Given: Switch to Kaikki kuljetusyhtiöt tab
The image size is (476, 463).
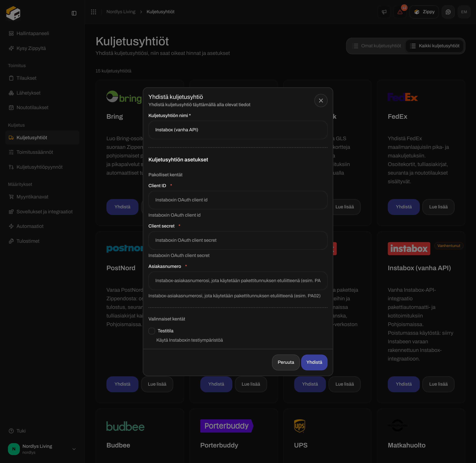Looking at the screenshot, I should pos(434,46).
